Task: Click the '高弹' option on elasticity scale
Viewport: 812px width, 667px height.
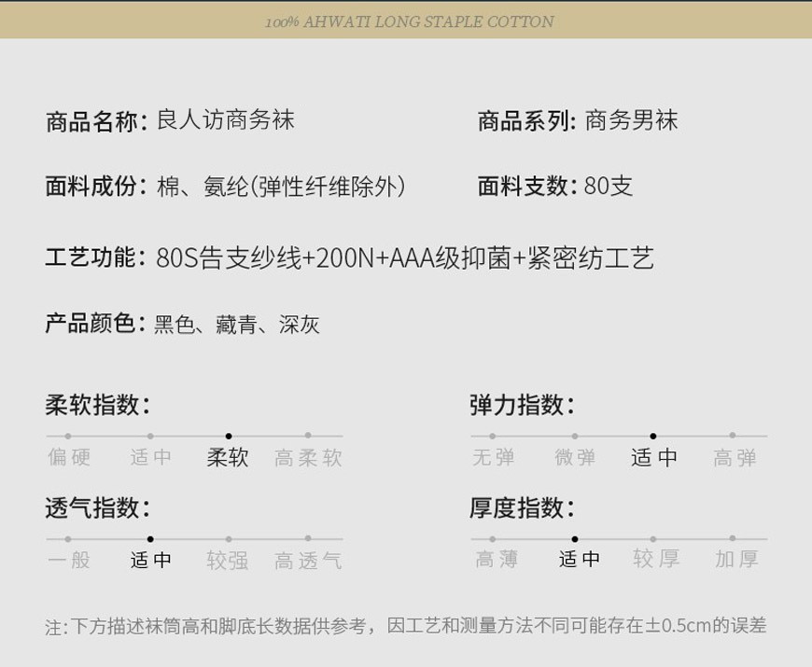Action: tap(735, 458)
